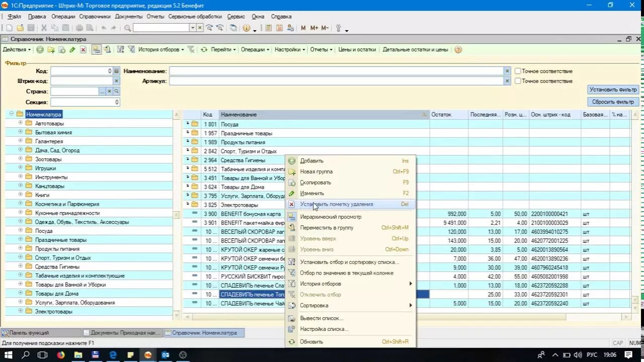Toggle hierarchical view icon in toolbar

pyautogui.click(x=96, y=49)
